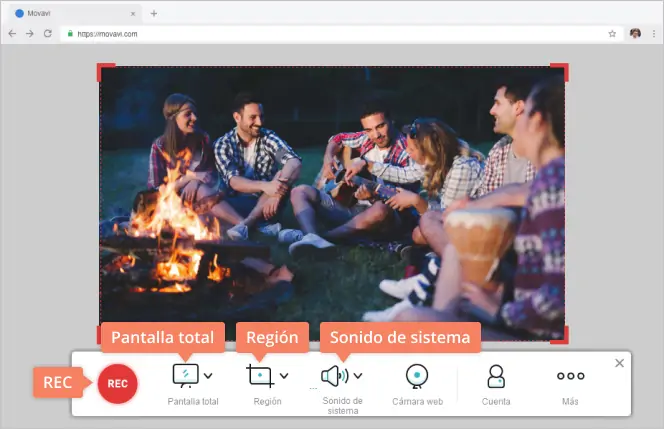This screenshot has height=429, width=664.
Task: Expand the Región dropdown arrow
Action: tap(284, 376)
